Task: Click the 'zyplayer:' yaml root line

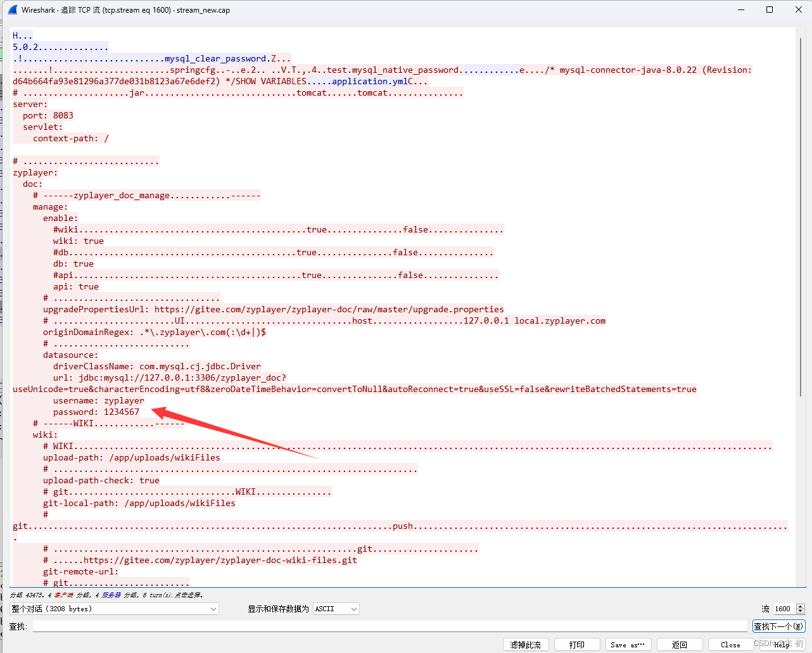Action: pyautogui.click(x=35, y=172)
